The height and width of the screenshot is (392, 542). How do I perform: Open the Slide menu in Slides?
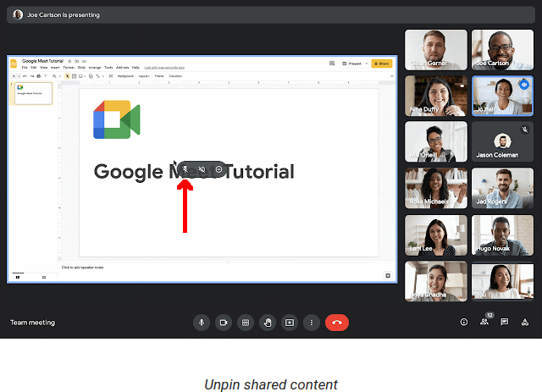tap(81, 68)
